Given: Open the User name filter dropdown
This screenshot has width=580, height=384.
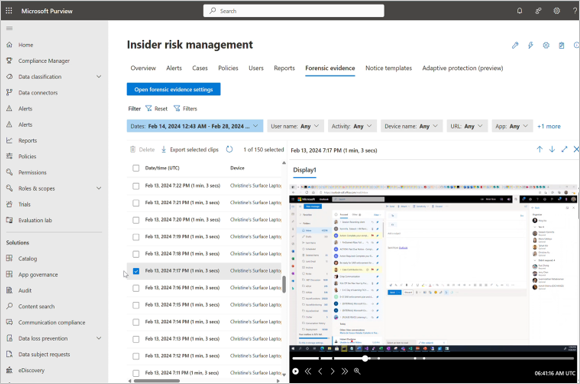Looking at the screenshot, I should coord(295,126).
